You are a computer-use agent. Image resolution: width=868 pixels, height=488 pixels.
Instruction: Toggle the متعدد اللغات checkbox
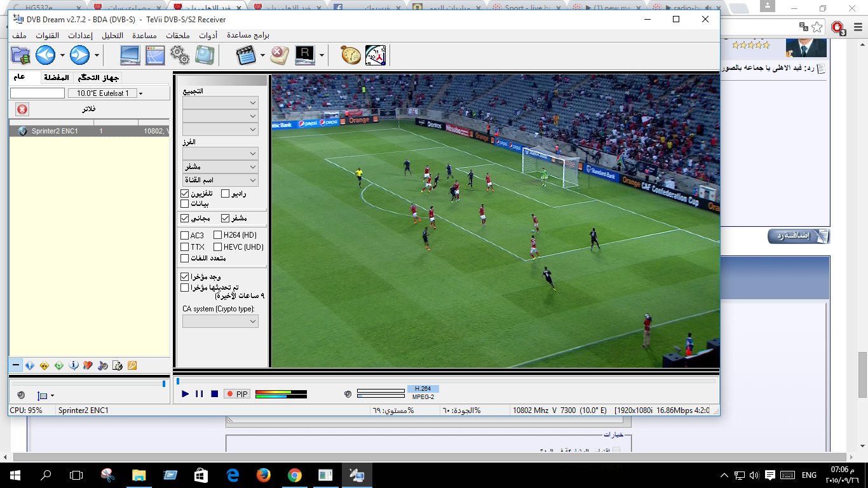[x=185, y=258]
